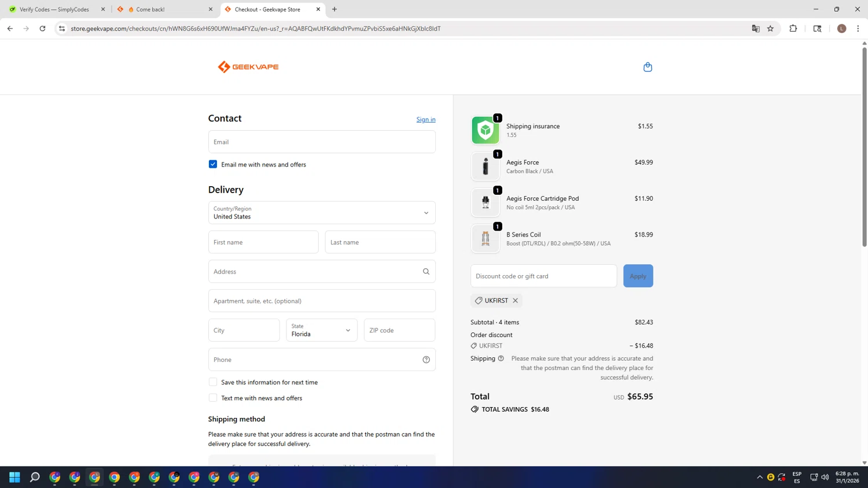The image size is (868, 488).
Task: Open Windows taskbar search
Action: coord(35,477)
